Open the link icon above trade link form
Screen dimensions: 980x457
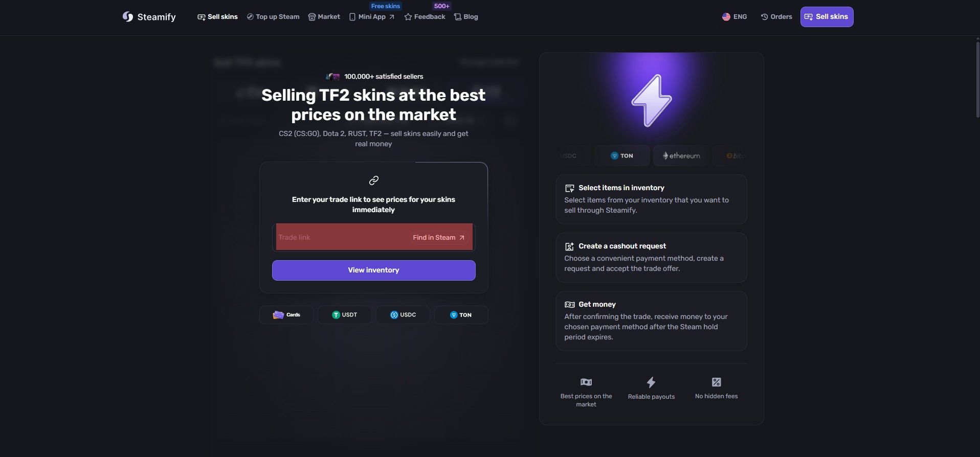pos(373,180)
